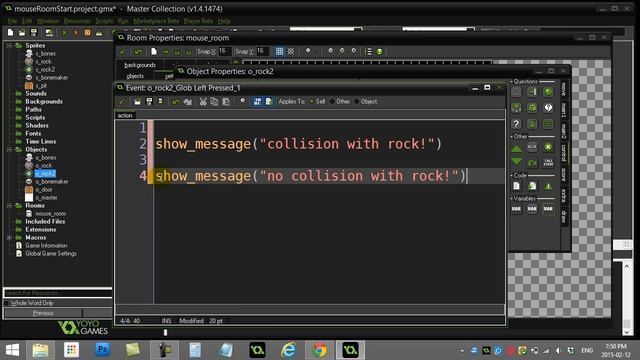Toggle the isometric grid button in Room Properties
Viewport: 640px width, 360px height.
[291, 51]
